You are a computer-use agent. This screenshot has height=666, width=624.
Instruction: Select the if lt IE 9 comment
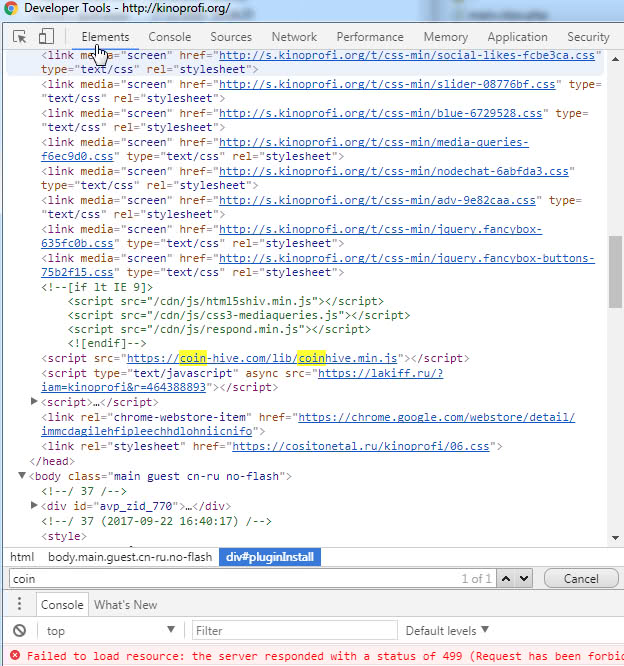pos(97,287)
